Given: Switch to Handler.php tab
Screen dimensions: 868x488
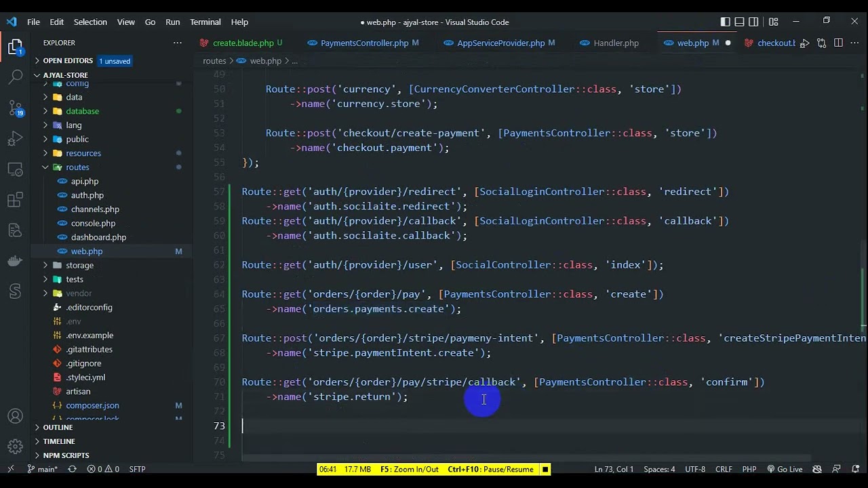Looking at the screenshot, I should [616, 43].
